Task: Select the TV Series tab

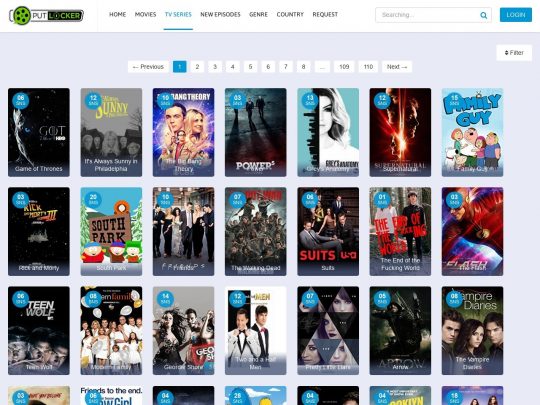Action: (178, 14)
